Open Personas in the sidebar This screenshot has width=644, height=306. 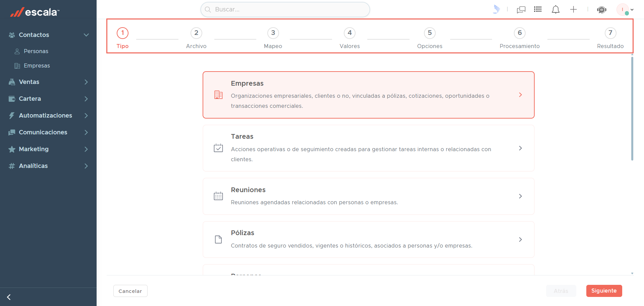[x=36, y=51]
